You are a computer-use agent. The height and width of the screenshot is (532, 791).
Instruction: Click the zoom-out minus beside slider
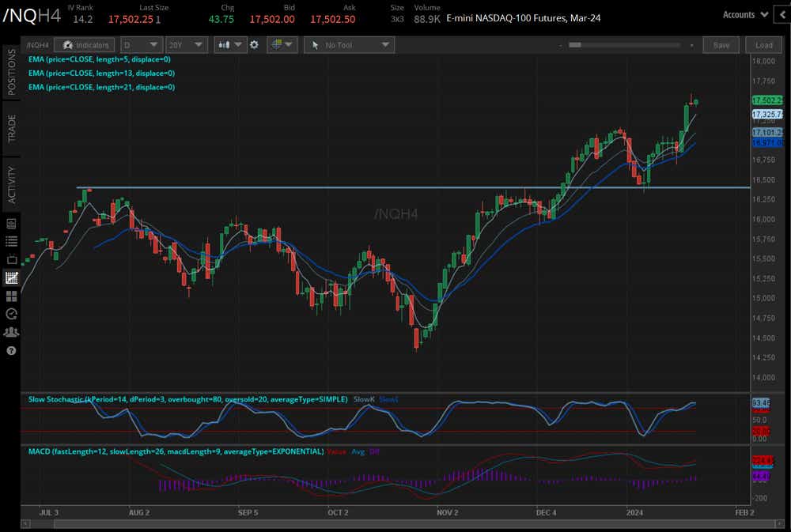tap(560, 45)
